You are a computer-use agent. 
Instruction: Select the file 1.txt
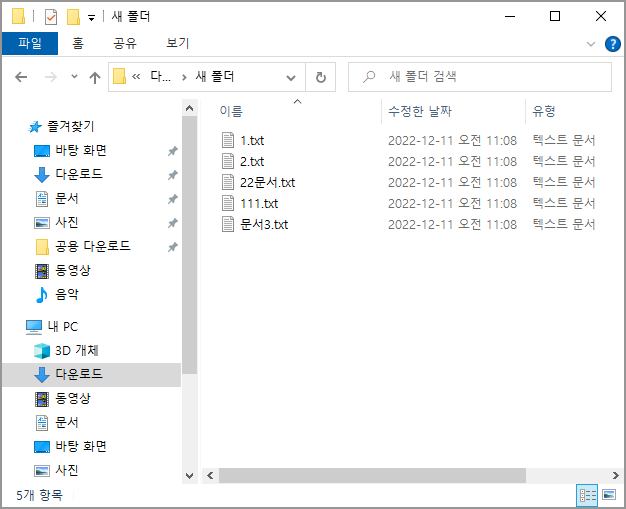pyautogui.click(x=252, y=141)
